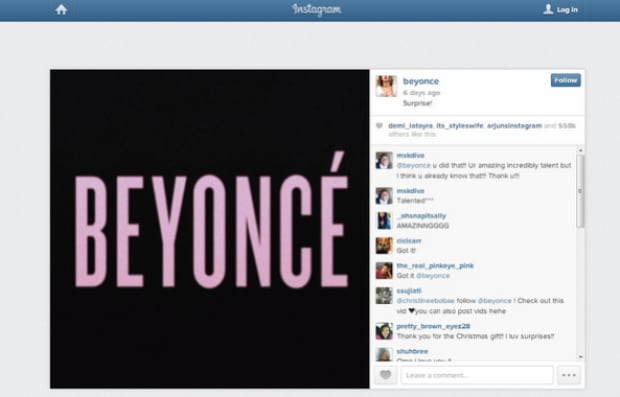Open the_real_pinkeye_pink username link
The width and height of the screenshot is (620, 397).
(x=435, y=266)
